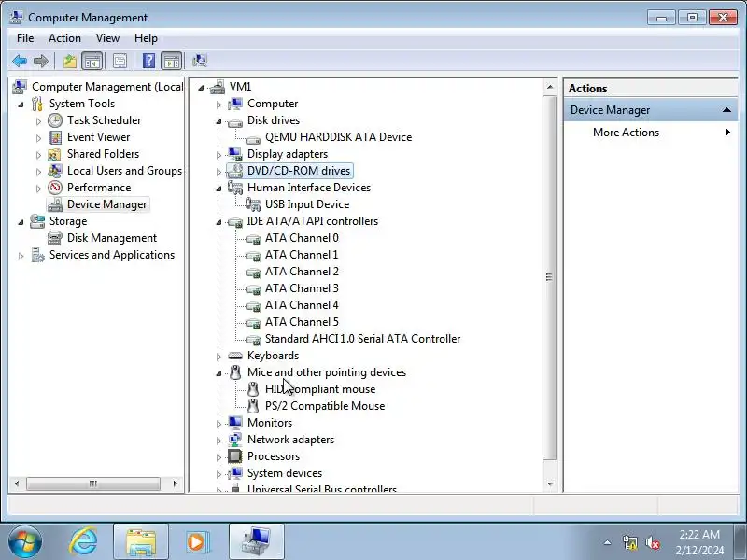Expand the DVD/CD-ROM drives category

point(218,172)
